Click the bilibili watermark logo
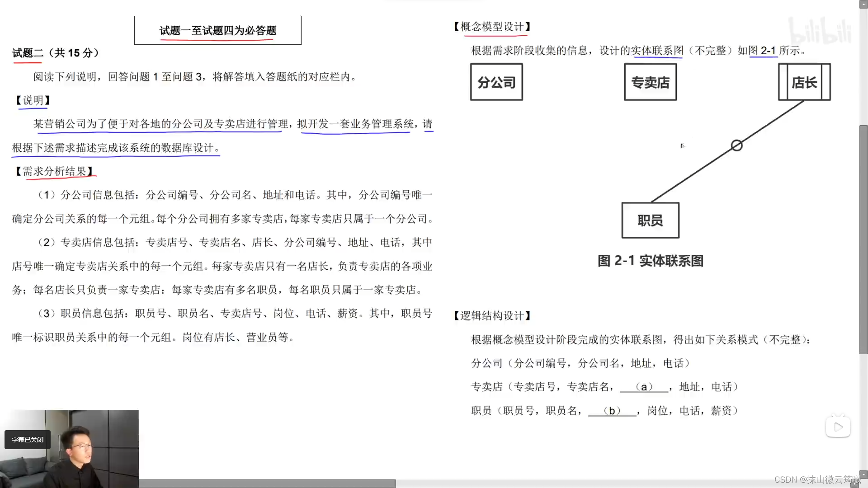 [x=819, y=31]
